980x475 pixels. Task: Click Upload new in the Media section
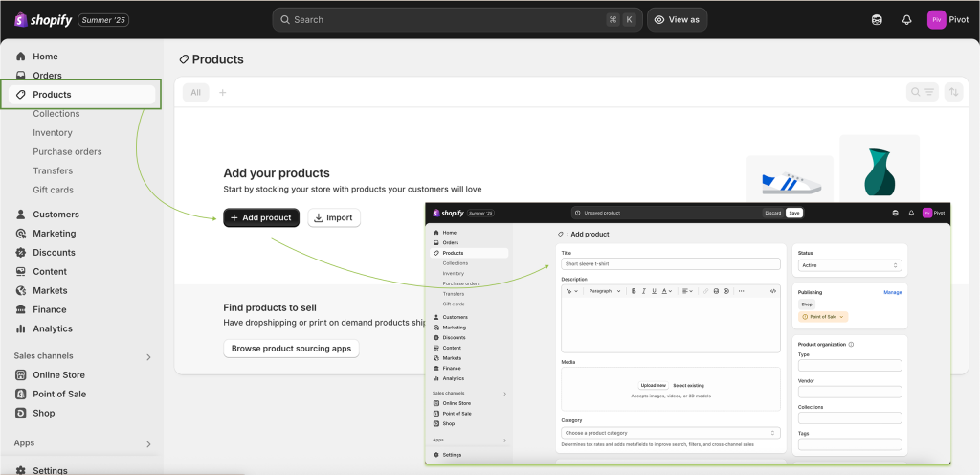coord(653,386)
